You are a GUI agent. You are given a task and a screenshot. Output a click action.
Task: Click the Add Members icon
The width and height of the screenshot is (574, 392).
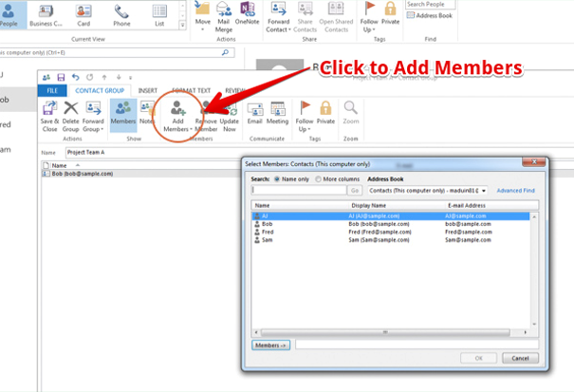coord(177,110)
